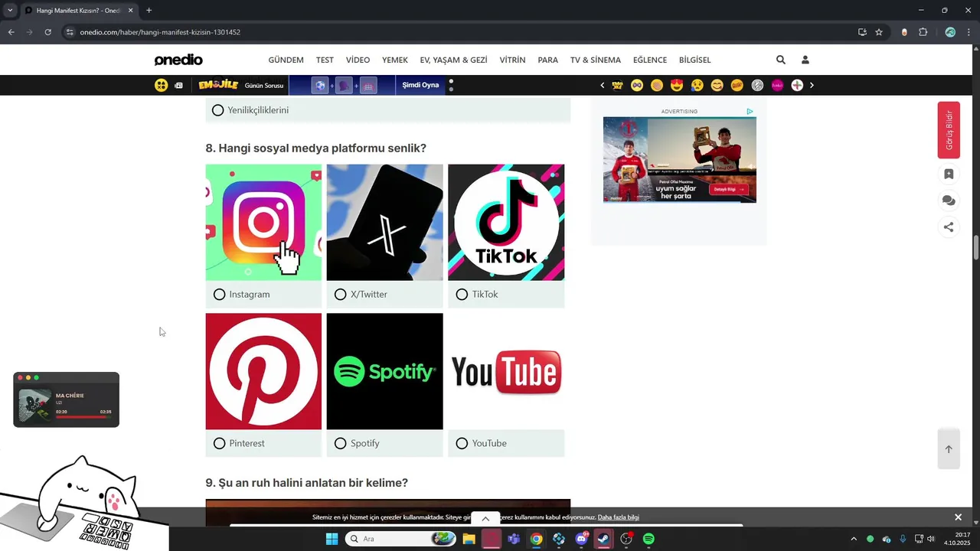
Task: Open Discord from the taskbar
Action: pyautogui.click(x=581, y=539)
